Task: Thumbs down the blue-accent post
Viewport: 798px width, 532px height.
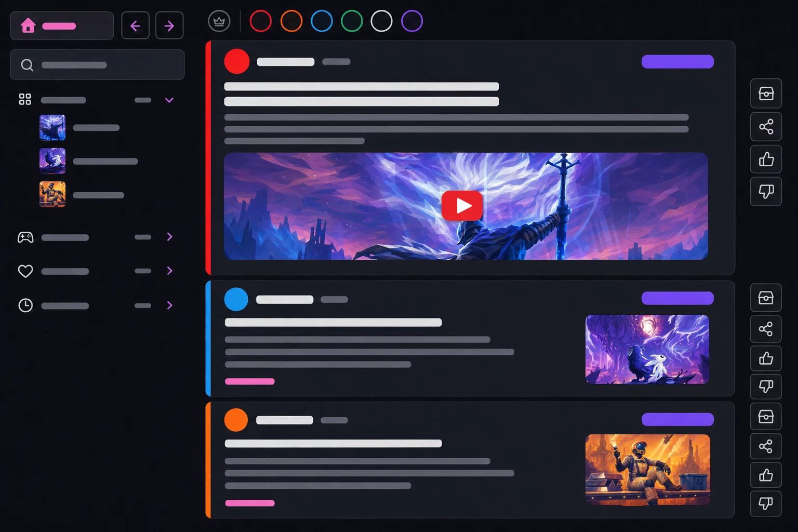Action: (x=766, y=387)
